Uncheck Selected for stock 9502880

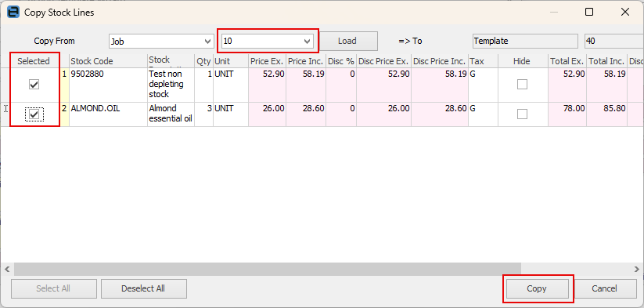[x=34, y=85]
